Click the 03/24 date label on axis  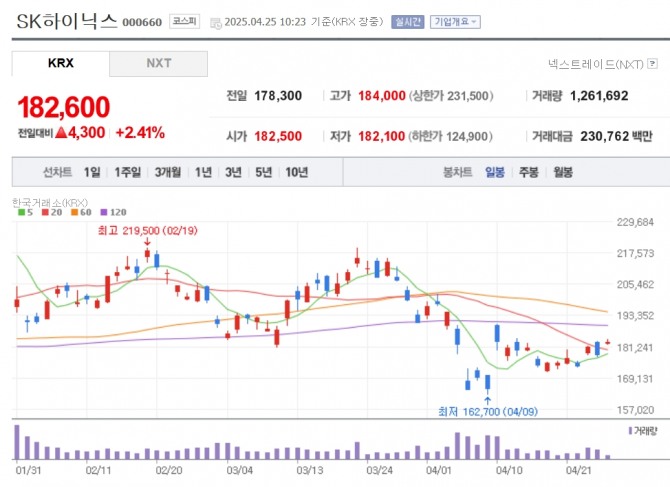[379, 470]
